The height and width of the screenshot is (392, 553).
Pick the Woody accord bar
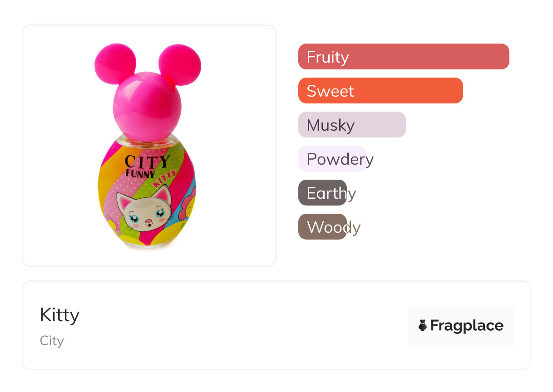pos(322,227)
